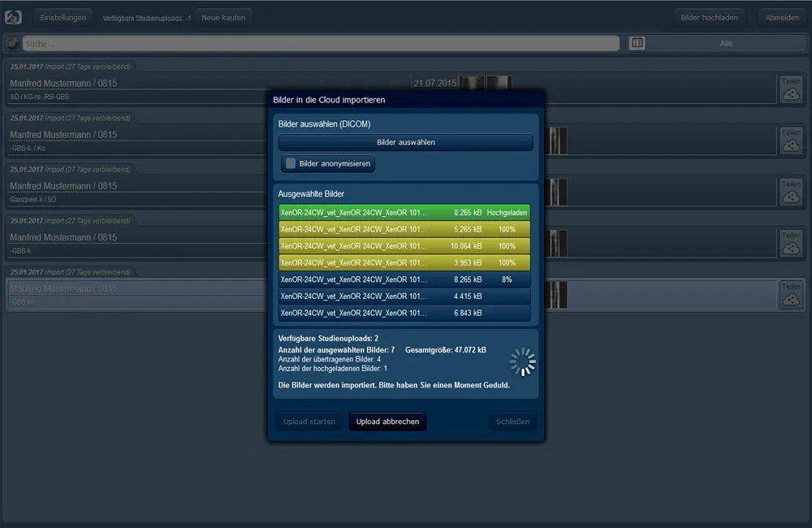Select the file row uploading at 8%
Screen dimensions: 812x528
pos(404,279)
